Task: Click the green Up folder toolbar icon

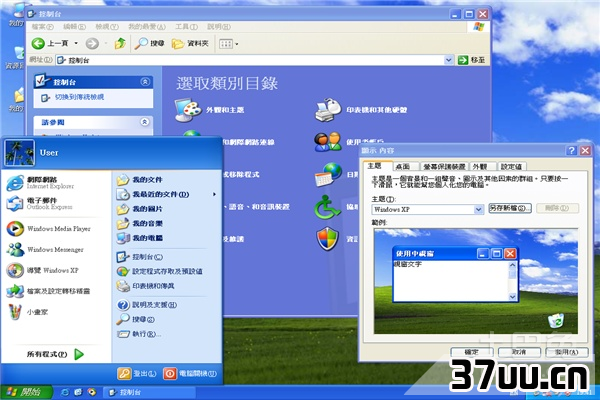Action: click(120, 43)
